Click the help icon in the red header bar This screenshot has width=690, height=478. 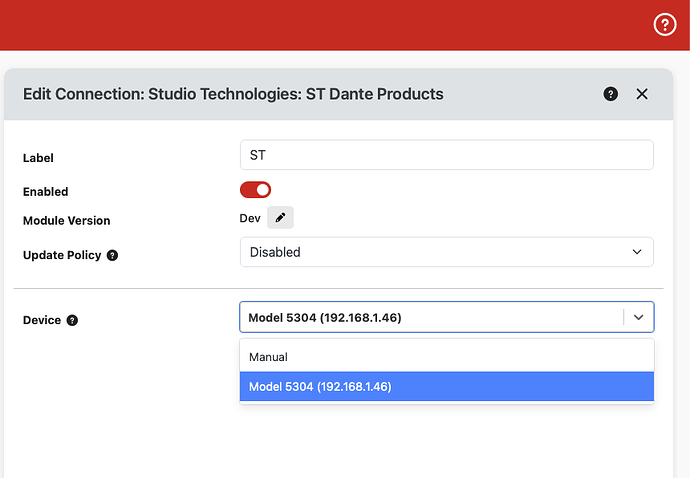665,25
